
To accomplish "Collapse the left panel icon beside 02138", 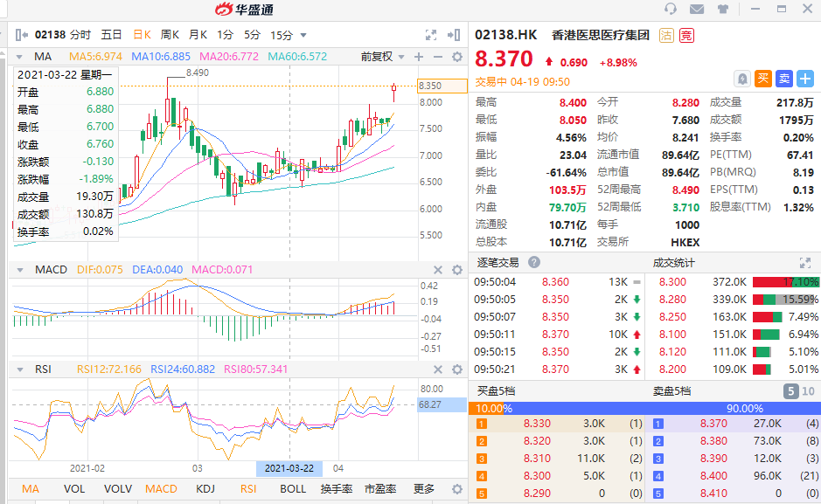I will point(22,35).
